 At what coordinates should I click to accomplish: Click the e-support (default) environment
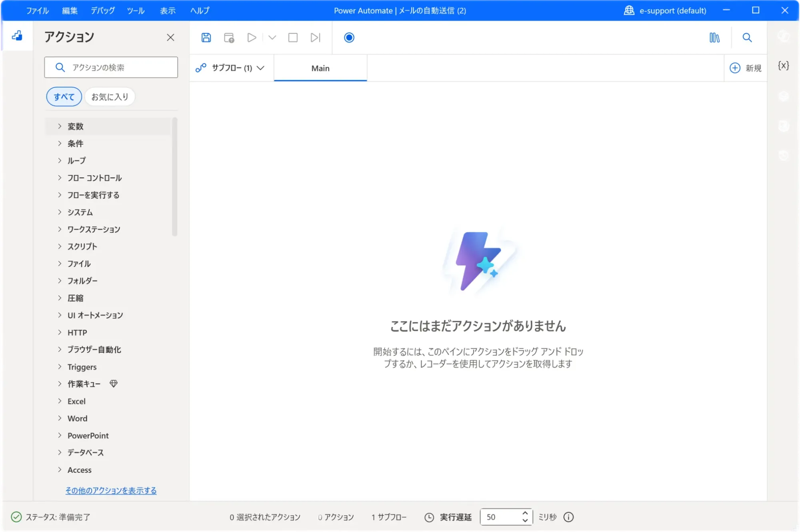[665, 11]
